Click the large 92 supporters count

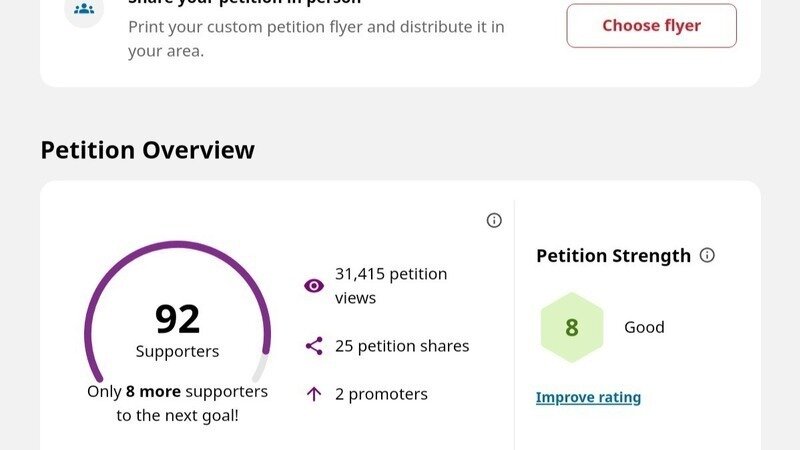click(x=177, y=319)
